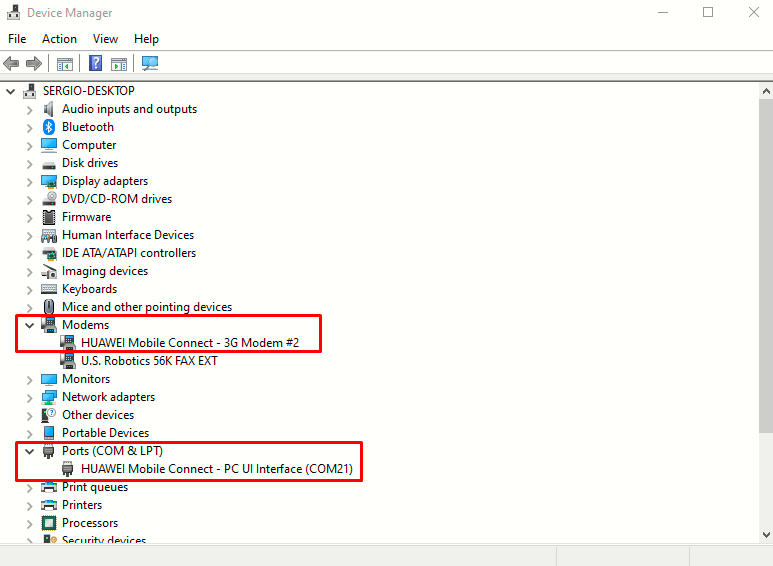The width and height of the screenshot is (773, 566).
Task: Select HUAWEI PC UI Interface (COM21) entry
Action: 217,469
